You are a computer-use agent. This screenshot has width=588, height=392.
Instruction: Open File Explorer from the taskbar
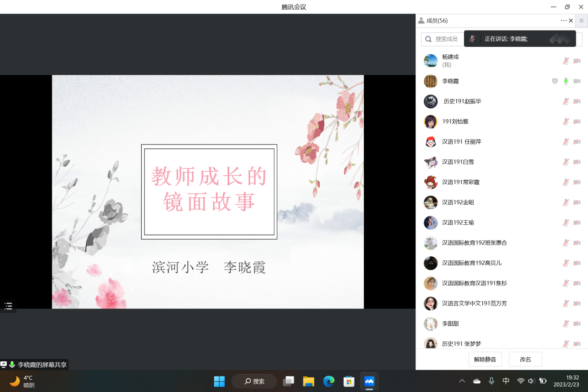click(309, 381)
